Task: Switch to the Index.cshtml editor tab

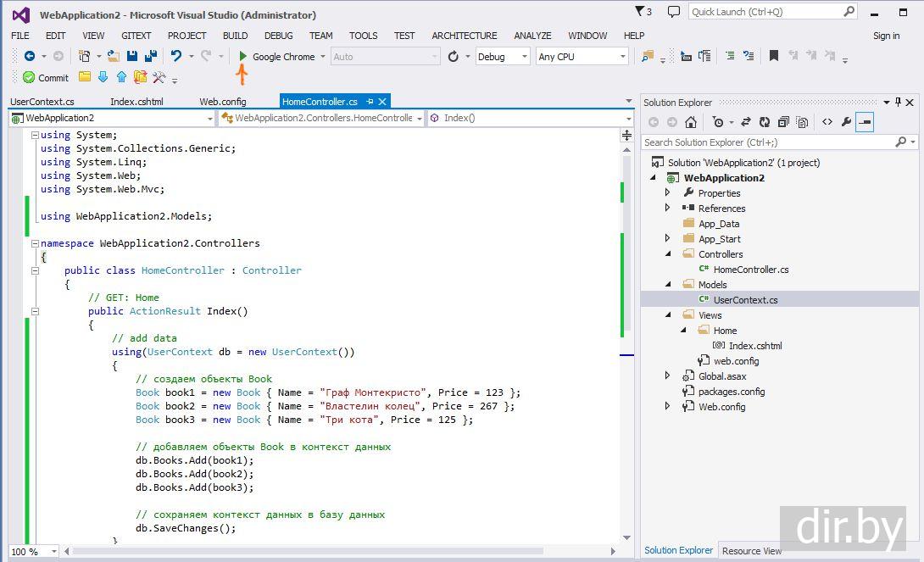Action: pos(136,102)
